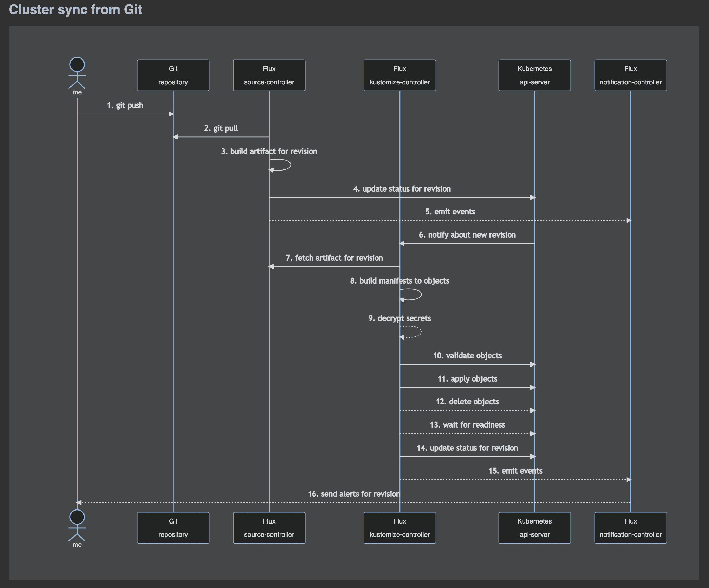This screenshot has width=709, height=588.
Task: Click '14. update status for revision' label
Action: 467,448
